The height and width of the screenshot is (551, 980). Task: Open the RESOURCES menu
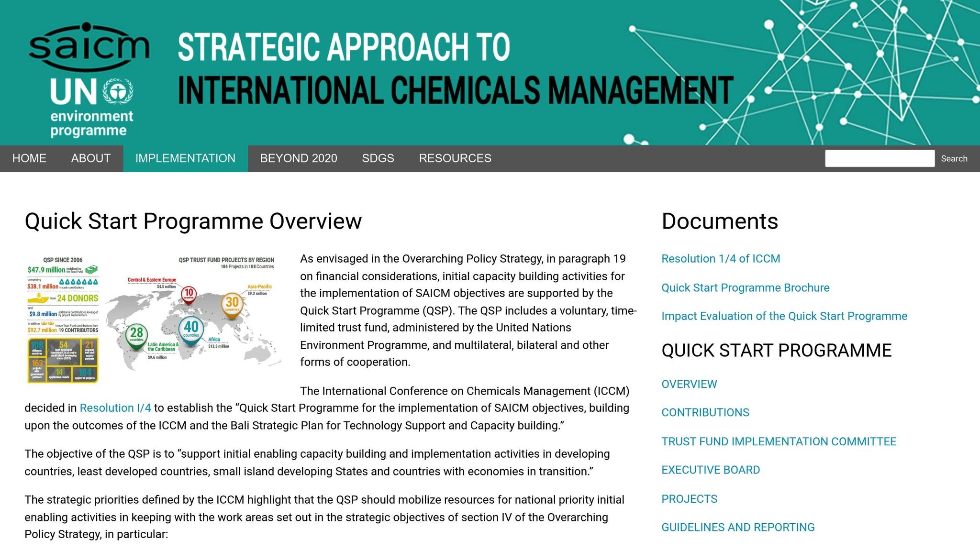(x=455, y=158)
